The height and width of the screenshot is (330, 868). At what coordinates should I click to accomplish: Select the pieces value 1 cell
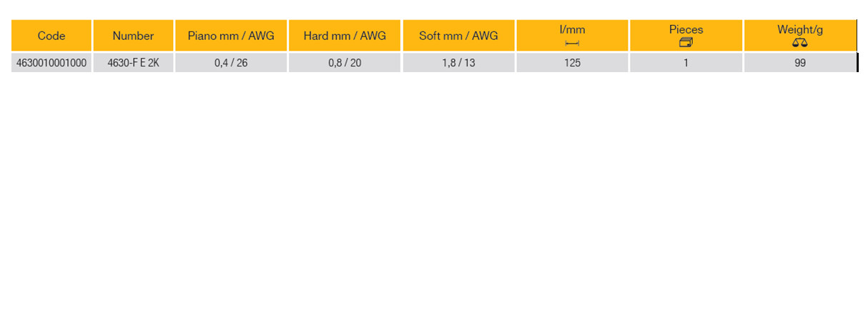point(686,63)
